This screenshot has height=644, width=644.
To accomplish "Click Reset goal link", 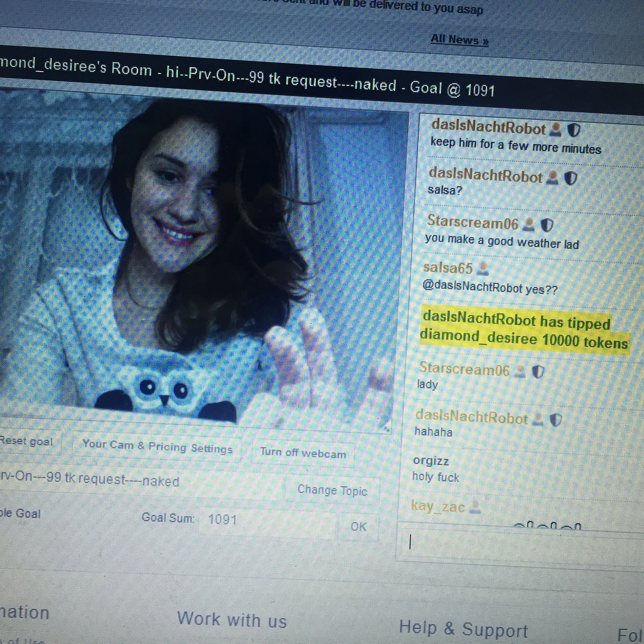I will (26, 441).
